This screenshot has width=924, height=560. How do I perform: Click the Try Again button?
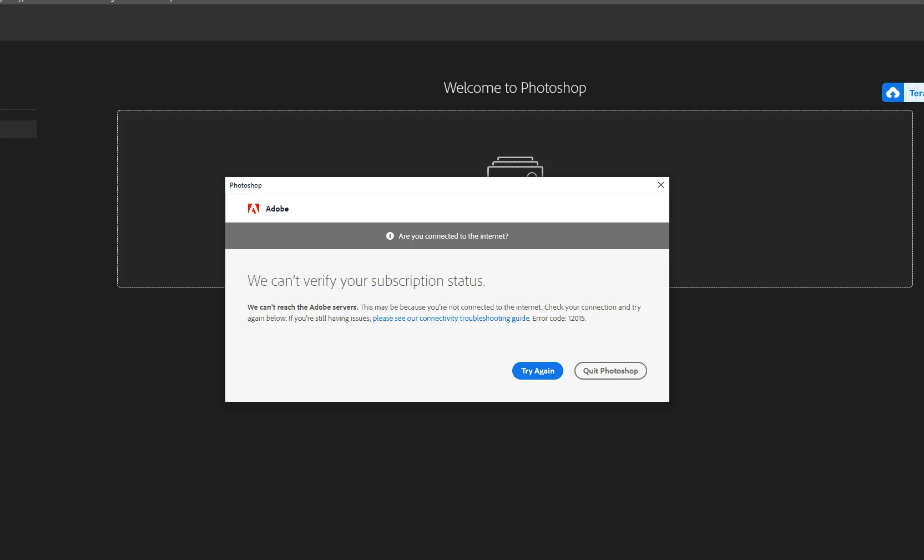click(537, 371)
